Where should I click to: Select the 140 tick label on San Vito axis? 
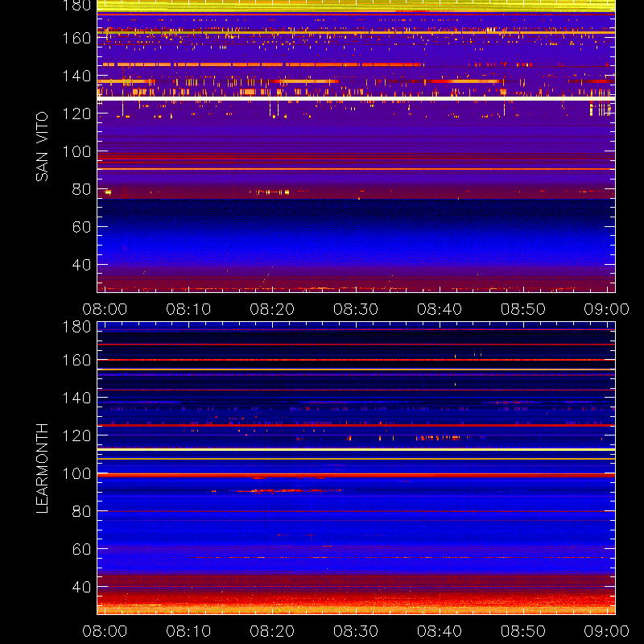(76, 76)
